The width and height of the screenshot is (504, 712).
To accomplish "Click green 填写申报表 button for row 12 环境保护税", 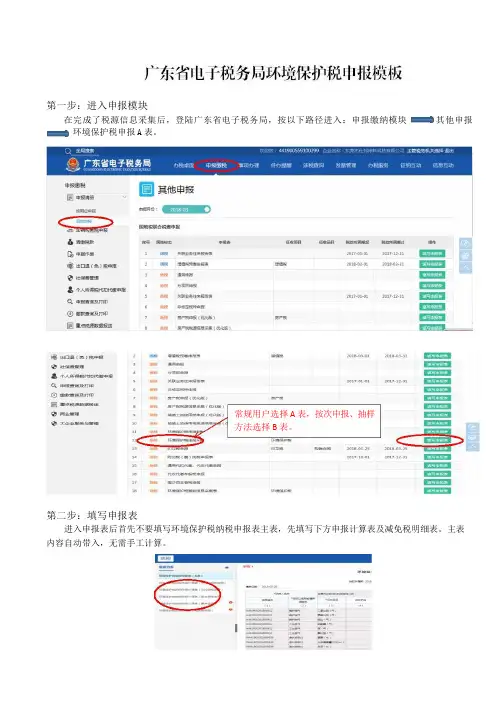I will 437,440.
